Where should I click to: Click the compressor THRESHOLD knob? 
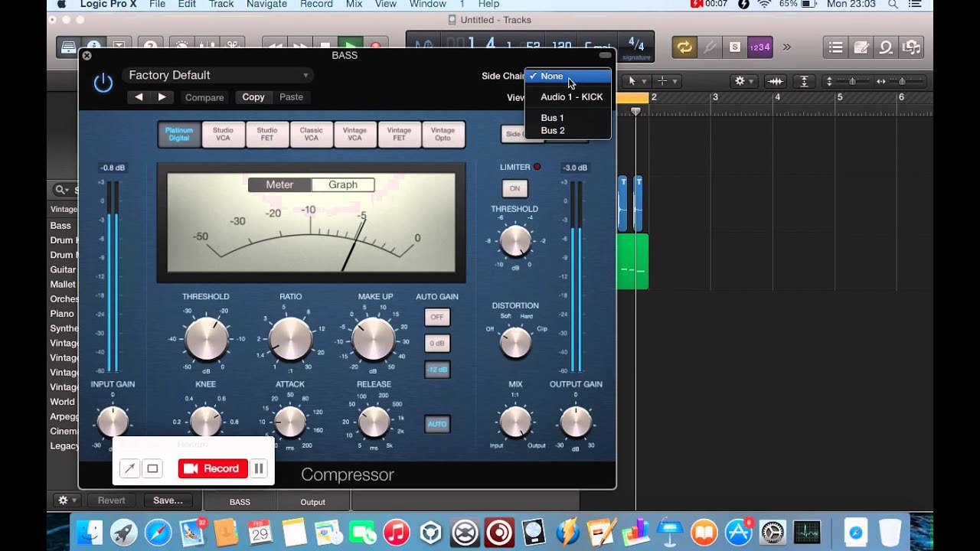pos(206,339)
